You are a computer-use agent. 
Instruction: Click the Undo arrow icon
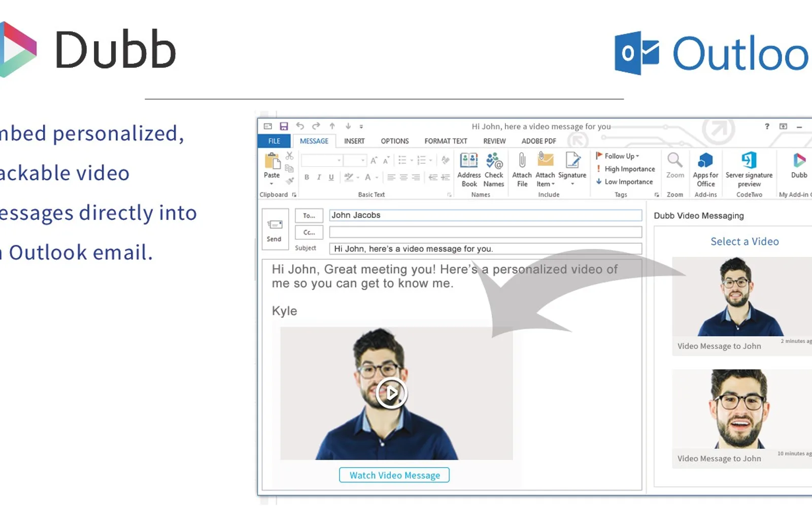click(300, 126)
